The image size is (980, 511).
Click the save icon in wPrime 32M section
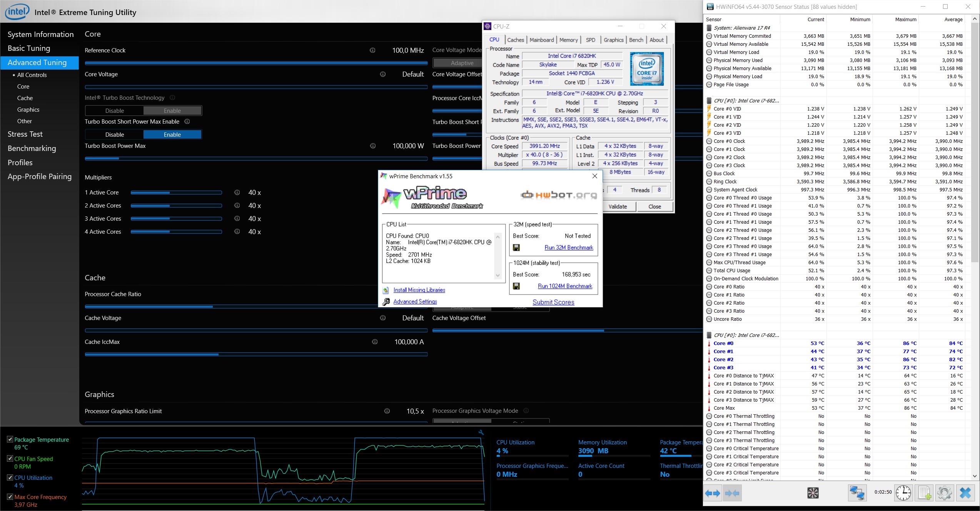coord(516,248)
